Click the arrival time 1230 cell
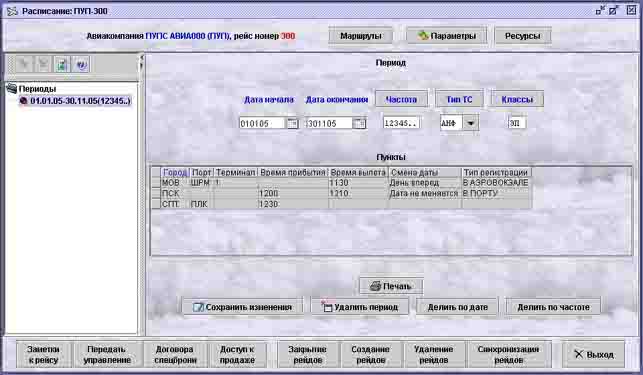The height and width of the screenshot is (375, 643). (293, 204)
